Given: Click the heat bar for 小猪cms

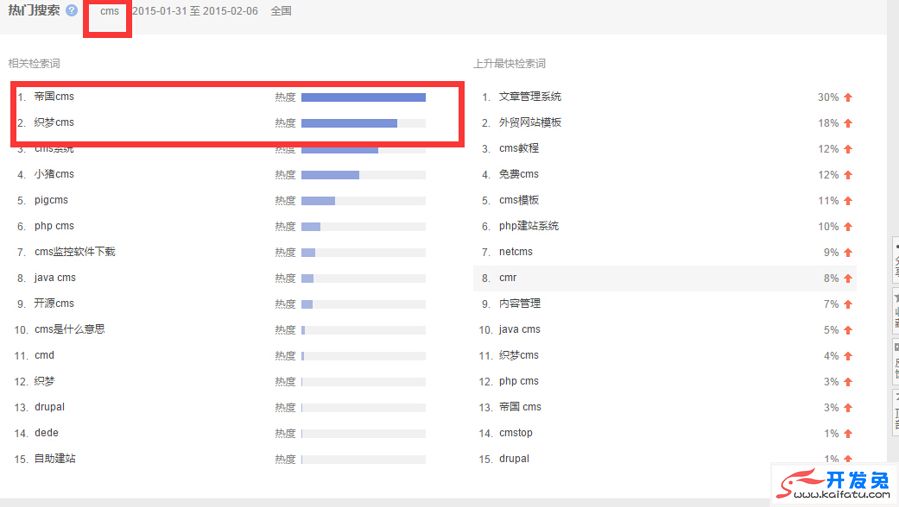Looking at the screenshot, I should pyautogui.click(x=363, y=175).
